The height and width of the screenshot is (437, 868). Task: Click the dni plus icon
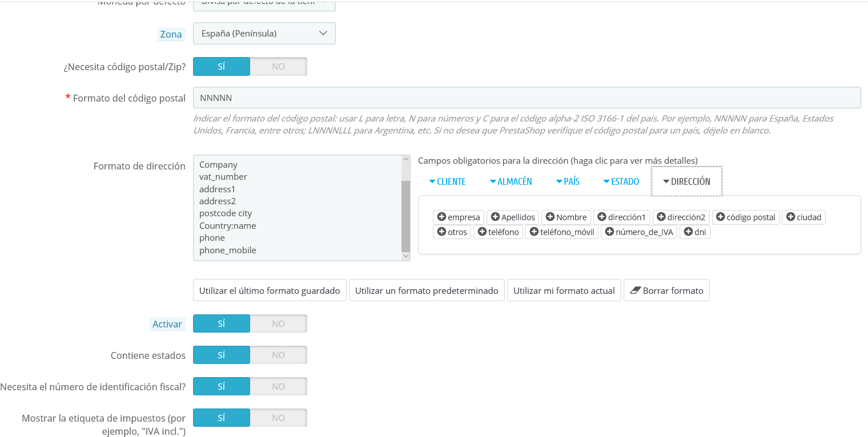688,232
